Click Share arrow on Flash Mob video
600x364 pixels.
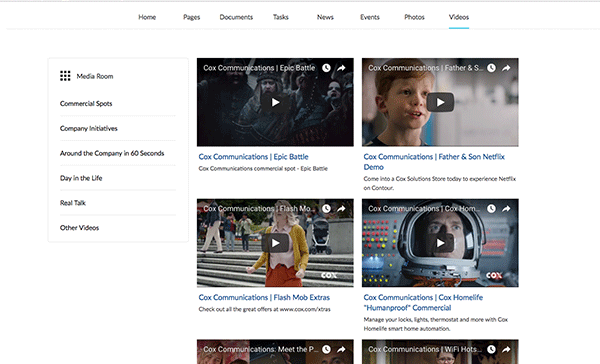click(341, 208)
